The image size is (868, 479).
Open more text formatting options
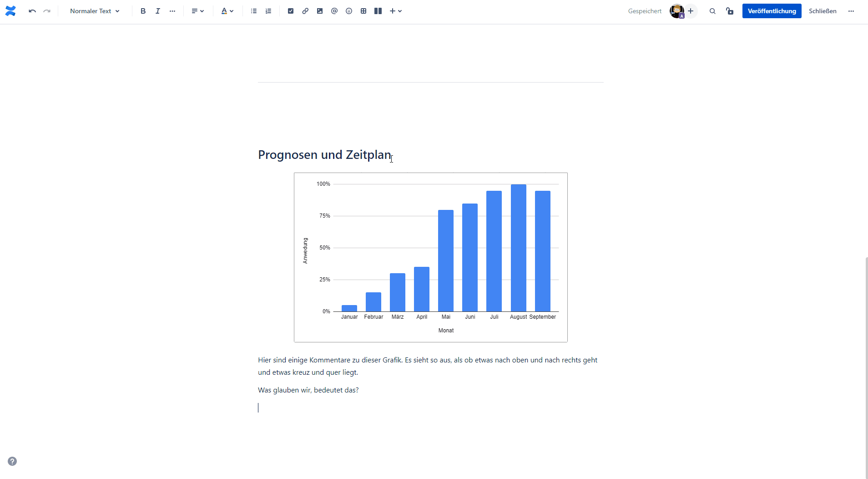172,11
